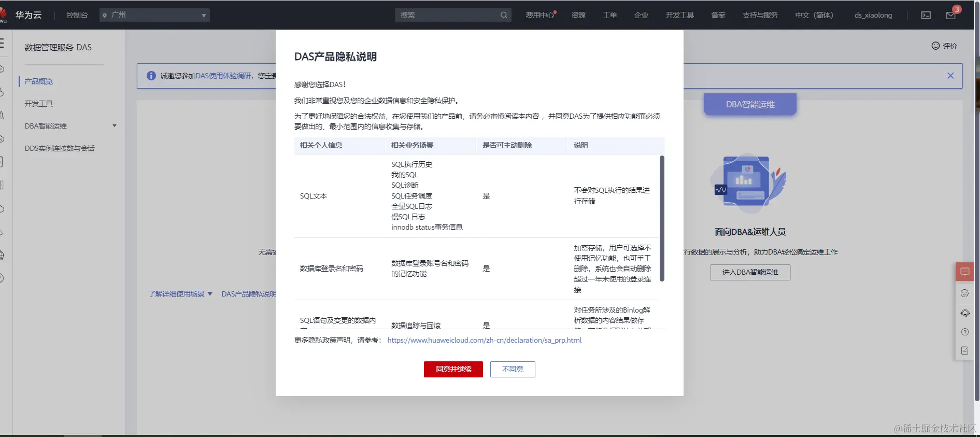Click 数据追踪与回滚 table cell
Viewport: 980px width, 437px height.
[416, 325]
